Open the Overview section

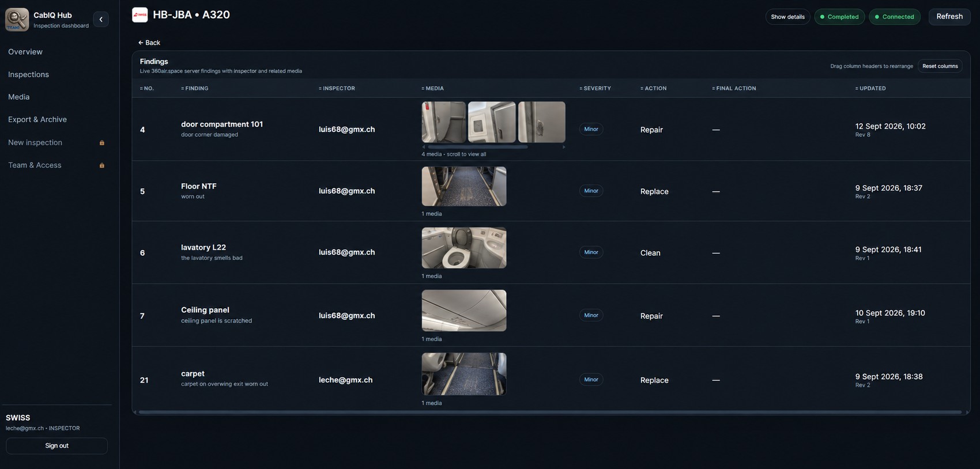point(25,52)
